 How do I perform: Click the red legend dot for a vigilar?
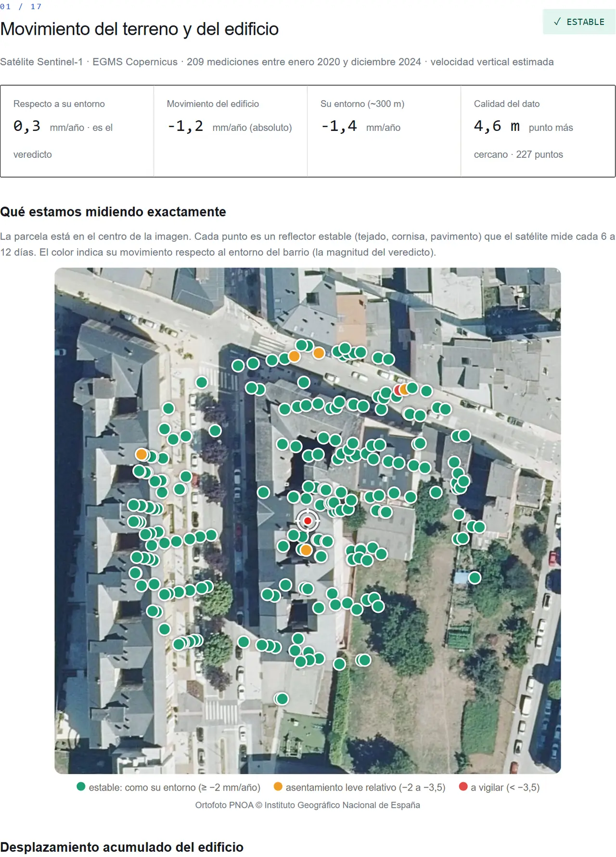(463, 787)
